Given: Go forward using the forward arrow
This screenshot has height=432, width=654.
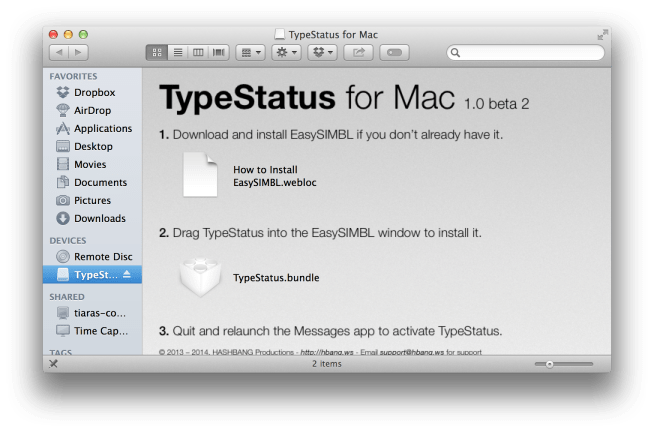Looking at the screenshot, I should coord(78,52).
